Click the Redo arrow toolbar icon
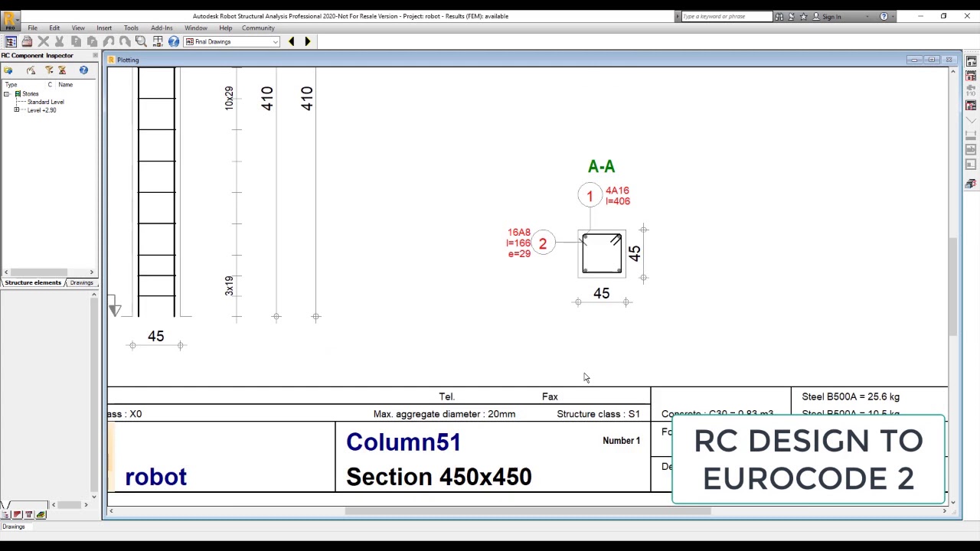Viewport: 980px width, 551px height. pyautogui.click(x=125, y=41)
